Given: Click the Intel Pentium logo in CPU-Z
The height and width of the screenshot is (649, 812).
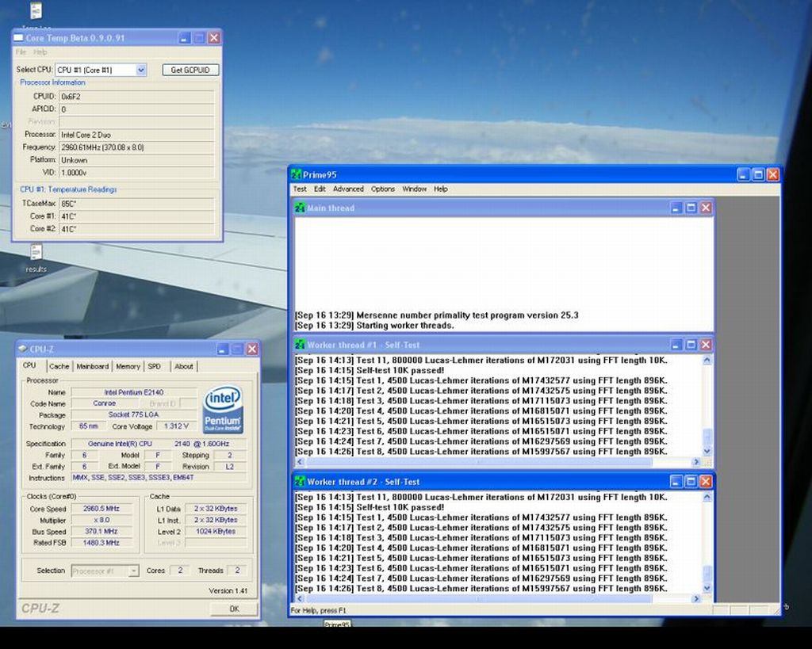Looking at the screenshot, I should (223, 410).
